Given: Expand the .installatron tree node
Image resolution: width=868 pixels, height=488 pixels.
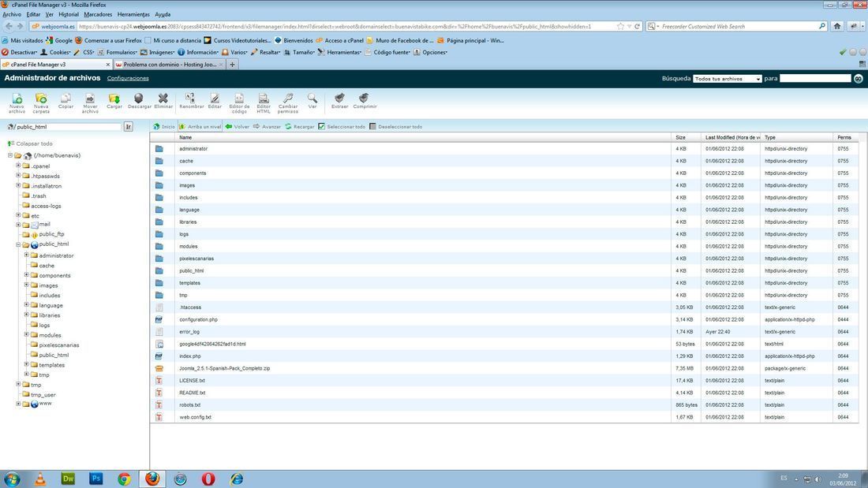Looking at the screenshot, I should click(x=18, y=185).
